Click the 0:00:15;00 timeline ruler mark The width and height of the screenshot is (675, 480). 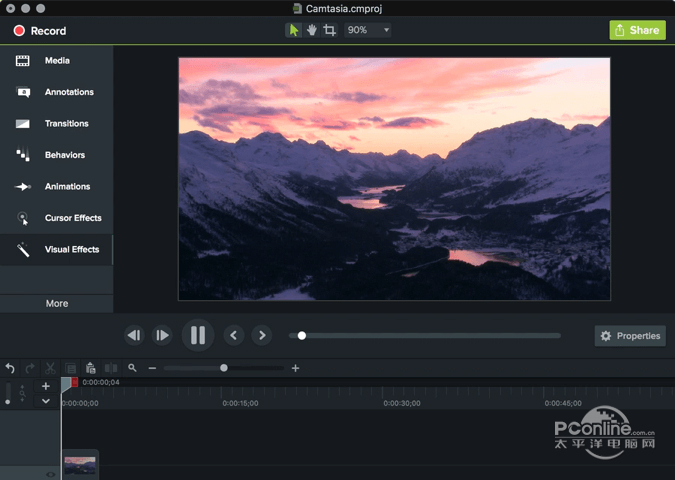pos(240,403)
